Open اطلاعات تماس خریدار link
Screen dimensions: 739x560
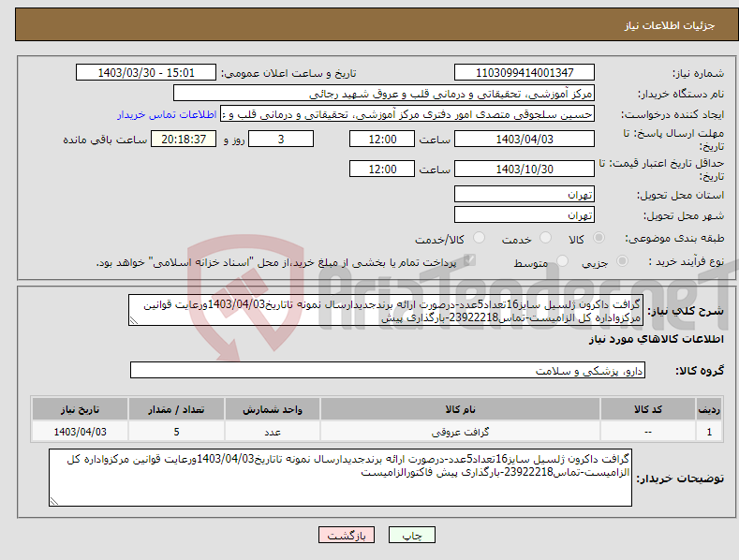click(167, 114)
